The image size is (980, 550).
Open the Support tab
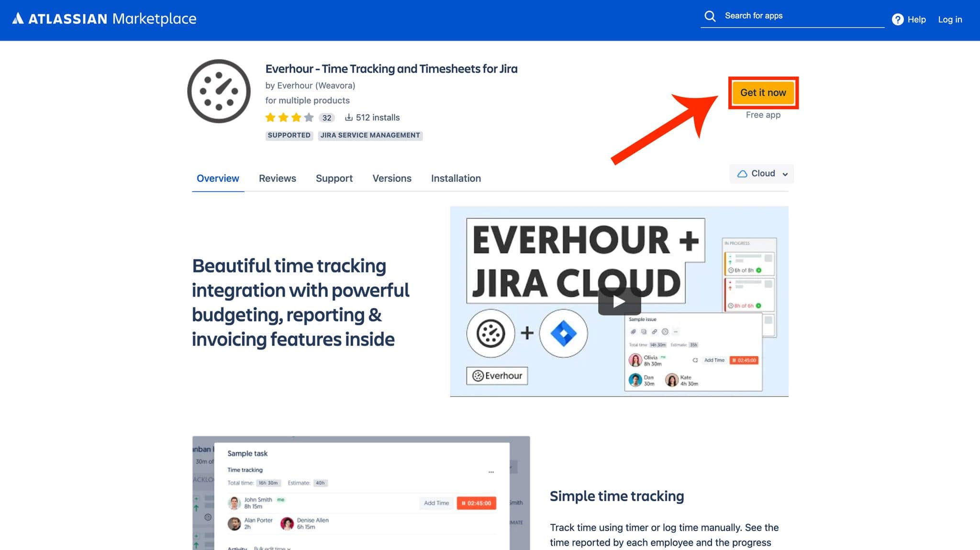pyautogui.click(x=334, y=178)
